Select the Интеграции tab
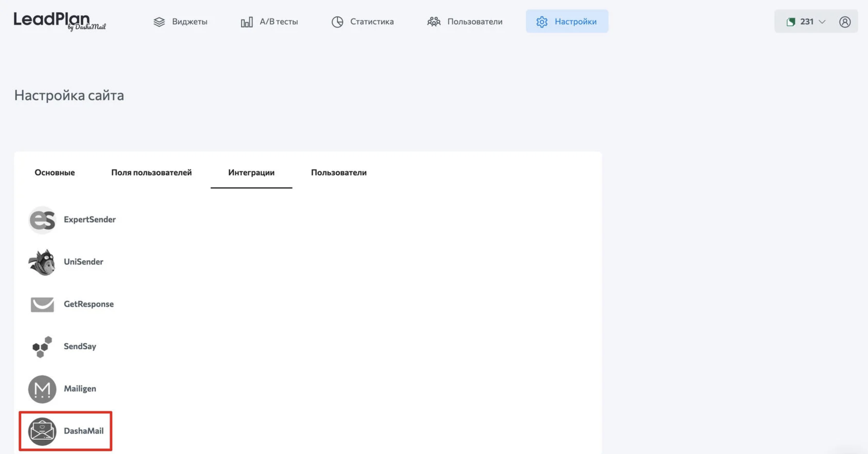 pyautogui.click(x=251, y=172)
